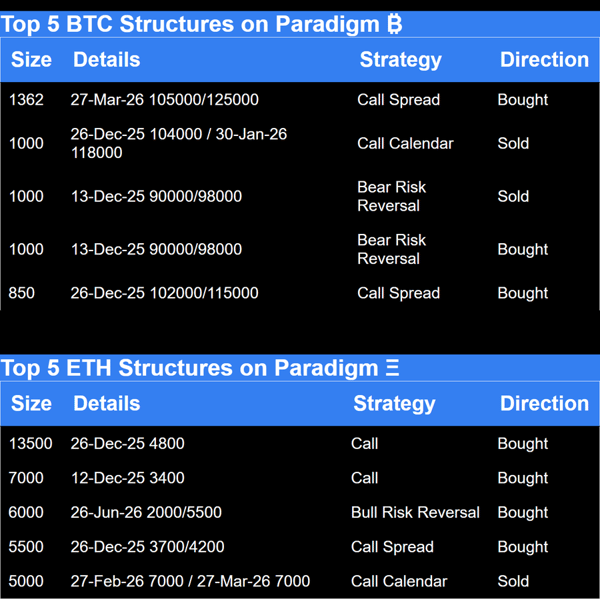600x599 pixels.
Task: Click the Ethereum symbol in ETH title
Action: coord(392,368)
